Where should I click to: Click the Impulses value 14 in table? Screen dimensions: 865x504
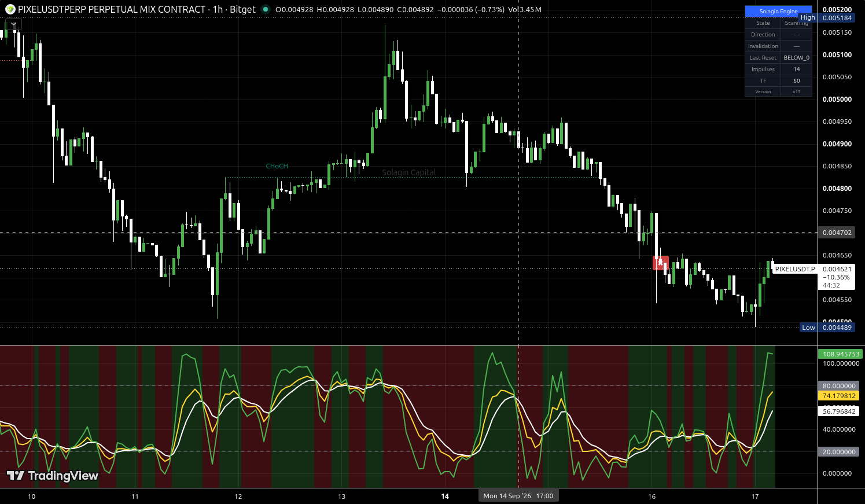pyautogui.click(x=796, y=69)
